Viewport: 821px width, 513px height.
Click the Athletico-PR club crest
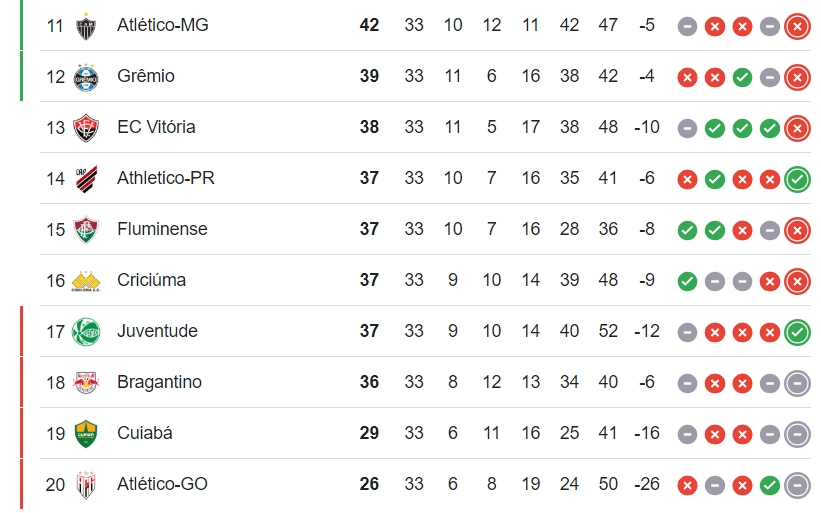click(86, 179)
